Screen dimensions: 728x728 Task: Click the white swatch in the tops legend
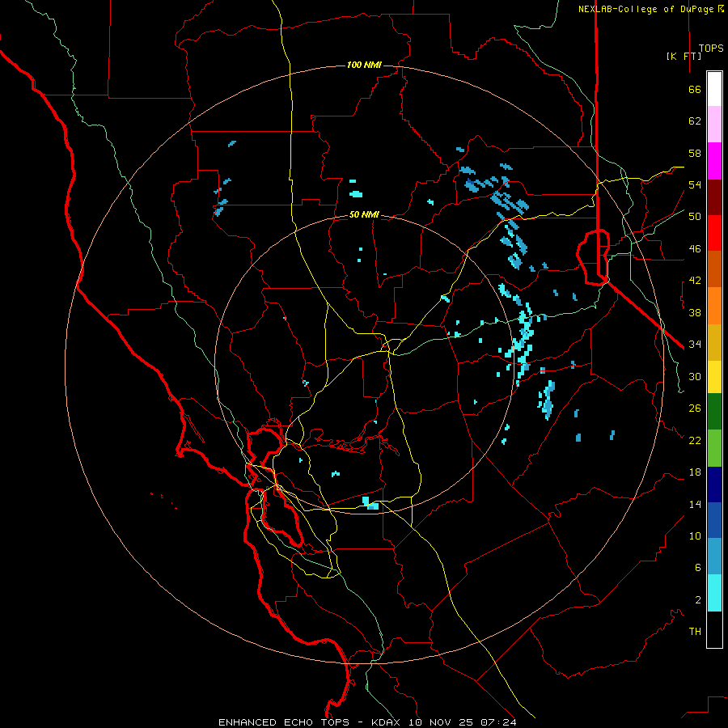pyautogui.click(x=714, y=89)
